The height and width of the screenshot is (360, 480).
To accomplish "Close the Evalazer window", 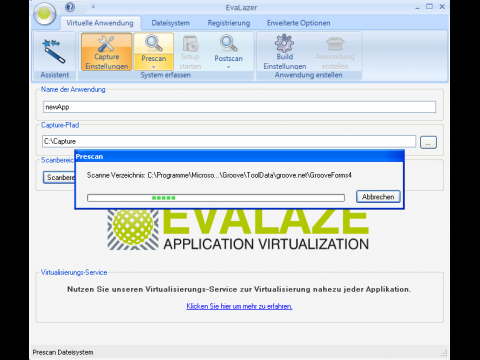I will (442, 7).
